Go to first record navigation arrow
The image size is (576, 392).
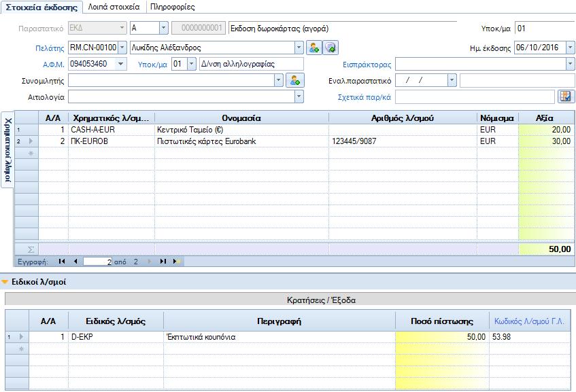62,262
